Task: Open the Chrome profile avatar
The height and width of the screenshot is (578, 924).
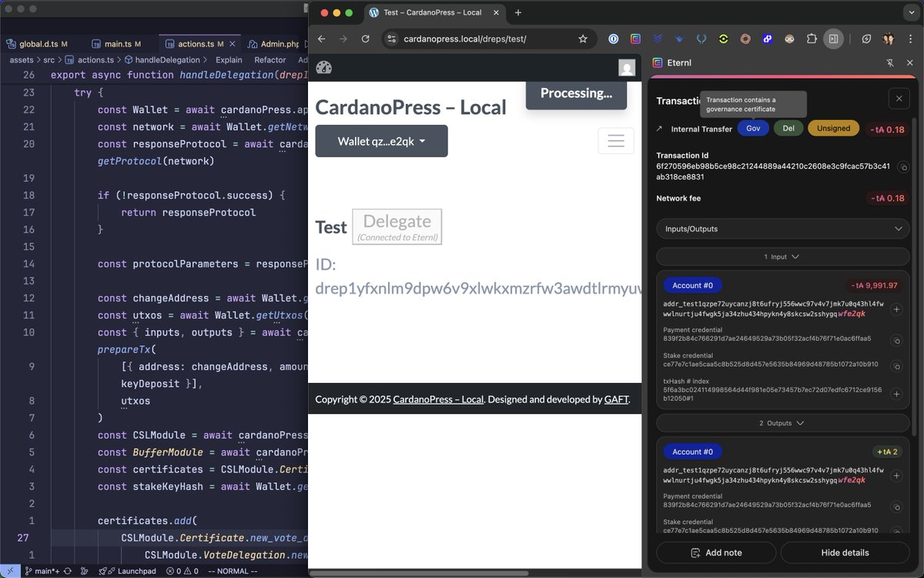Action: point(889,39)
